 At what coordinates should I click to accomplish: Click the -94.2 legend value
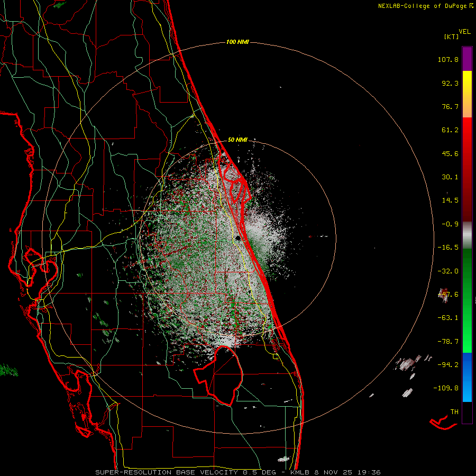[448, 365]
